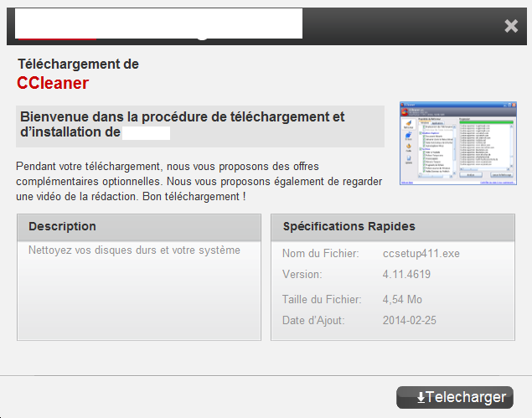Click the Spécifications Rapides header
The width and height of the screenshot is (532, 418).
393,228
